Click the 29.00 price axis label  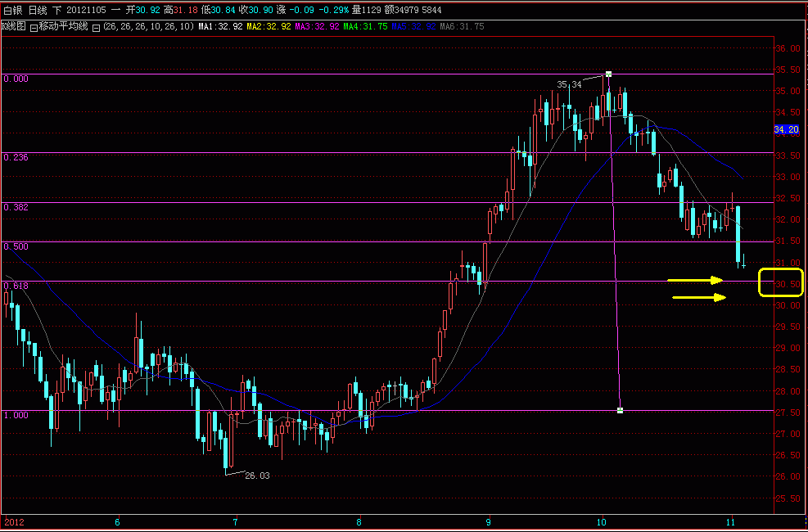pos(788,348)
